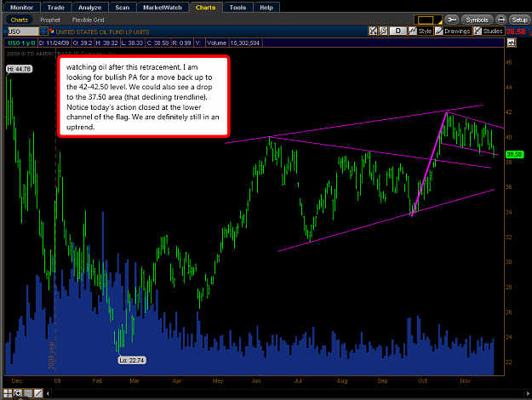This screenshot has height=400, width=532.
Task: Click the Nov label on the time axis
Action: (x=465, y=381)
